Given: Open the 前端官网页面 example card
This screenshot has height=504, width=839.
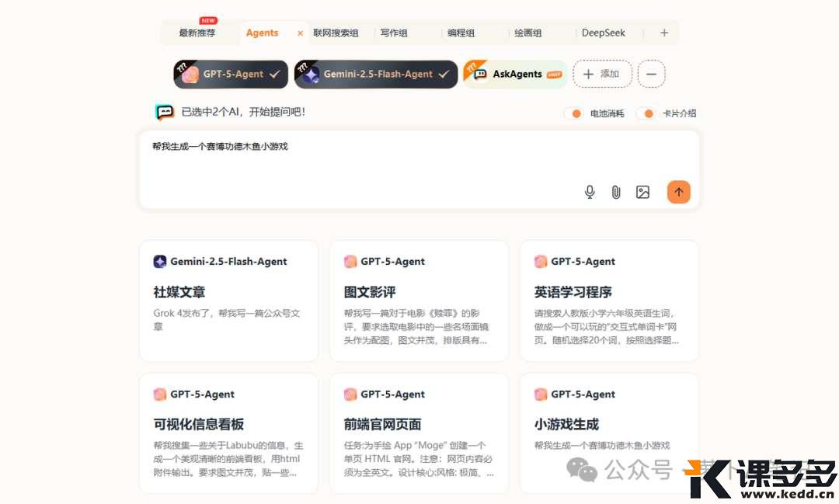Looking at the screenshot, I should click(419, 433).
